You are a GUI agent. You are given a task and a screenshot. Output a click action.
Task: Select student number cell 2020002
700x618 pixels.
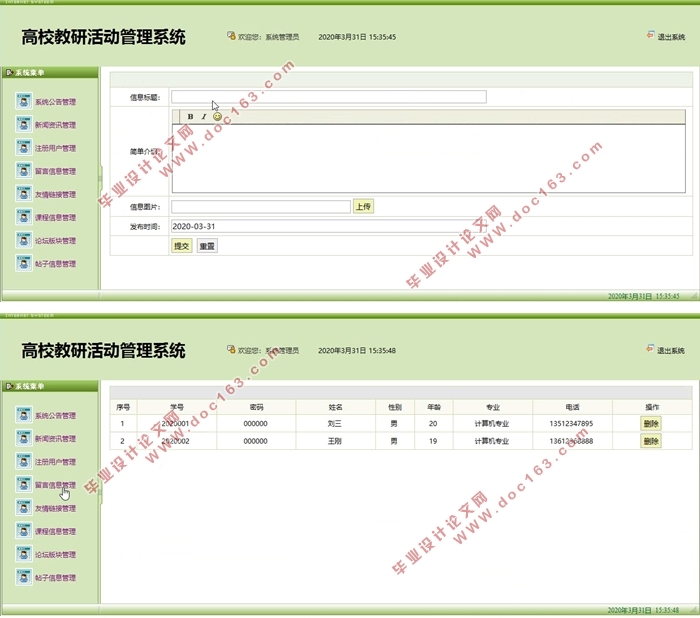tap(175, 441)
